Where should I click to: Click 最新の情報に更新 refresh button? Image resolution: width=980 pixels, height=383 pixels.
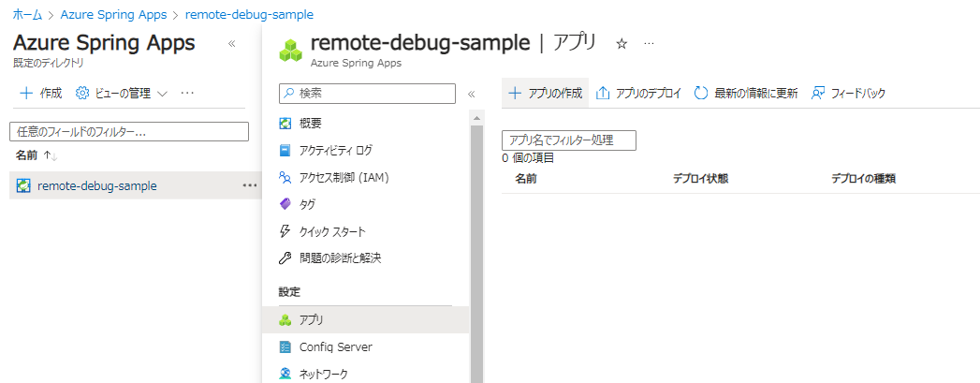tap(746, 93)
